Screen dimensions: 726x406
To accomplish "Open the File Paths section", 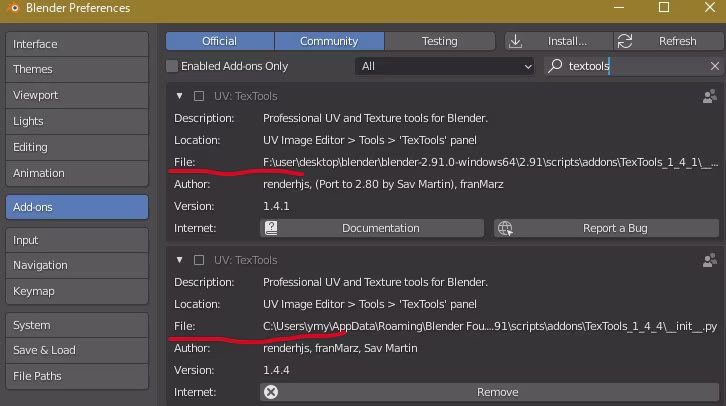I will [x=77, y=376].
